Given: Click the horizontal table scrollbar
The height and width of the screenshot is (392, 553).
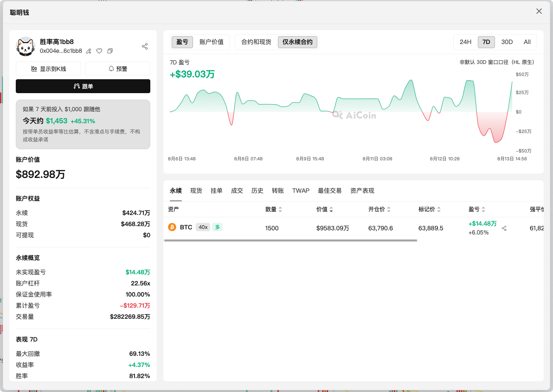Looking at the screenshot, I should pos(290,240).
